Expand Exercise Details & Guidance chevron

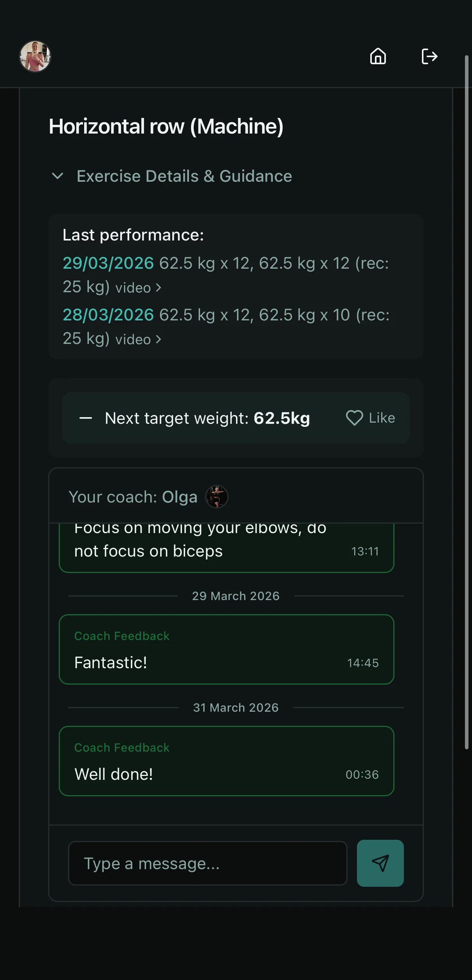point(58,176)
